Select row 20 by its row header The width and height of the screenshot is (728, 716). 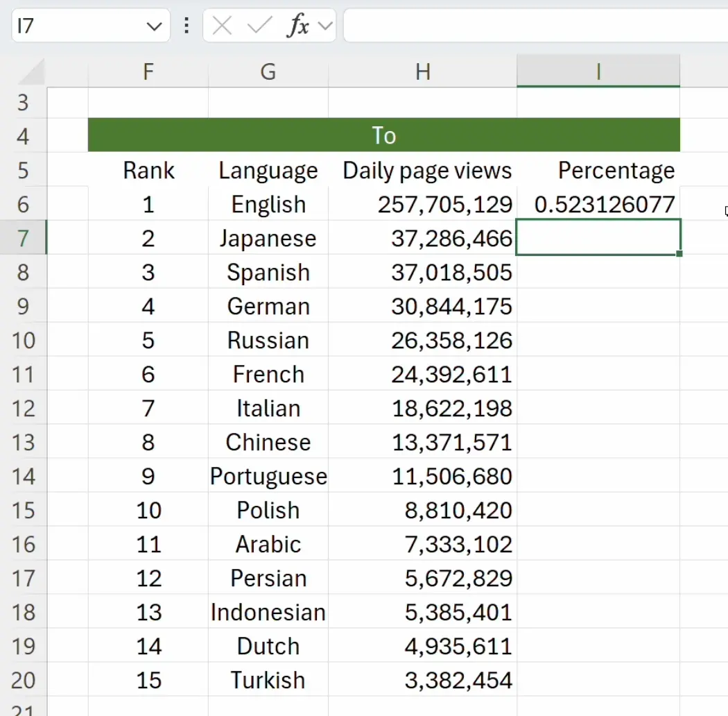click(23, 680)
